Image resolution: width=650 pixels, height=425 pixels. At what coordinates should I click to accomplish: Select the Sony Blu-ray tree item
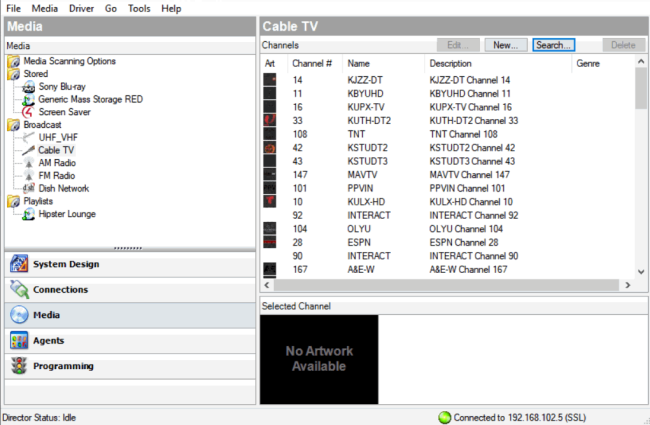[62, 87]
